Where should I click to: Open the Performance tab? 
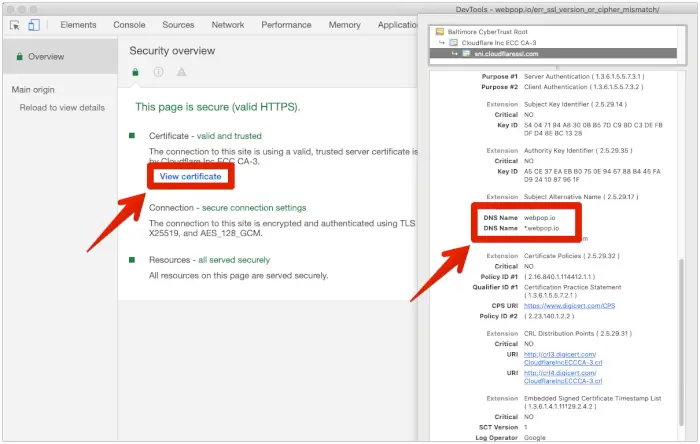pos(286,25)
